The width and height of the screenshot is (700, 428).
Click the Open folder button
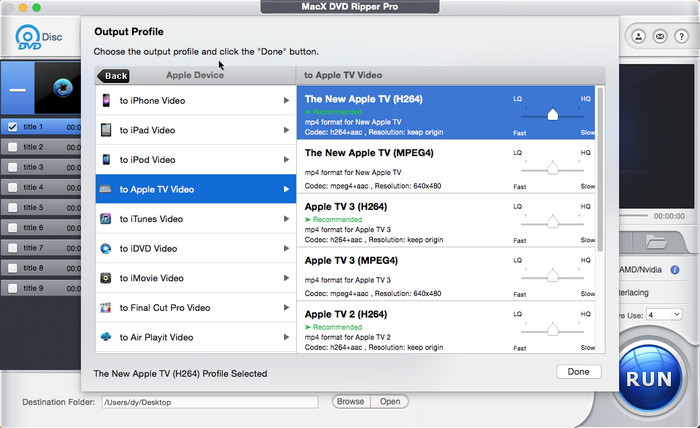coord(389,402)
